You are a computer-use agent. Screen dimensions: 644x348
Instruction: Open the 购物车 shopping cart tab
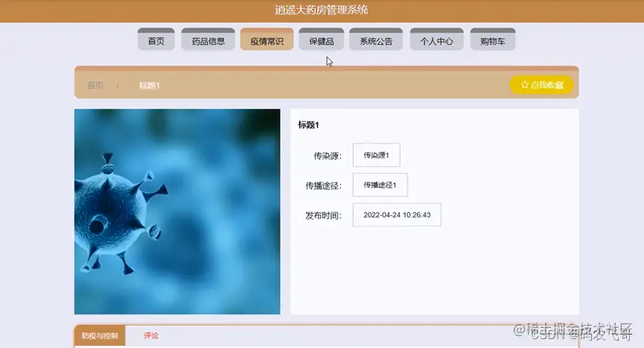click(492, 39)
